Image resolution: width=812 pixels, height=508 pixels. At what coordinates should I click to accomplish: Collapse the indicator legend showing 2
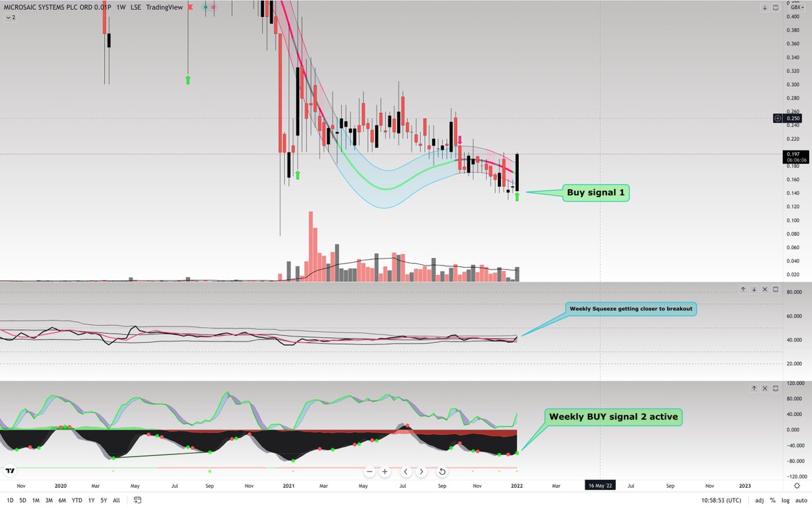(x=9, y=17)
